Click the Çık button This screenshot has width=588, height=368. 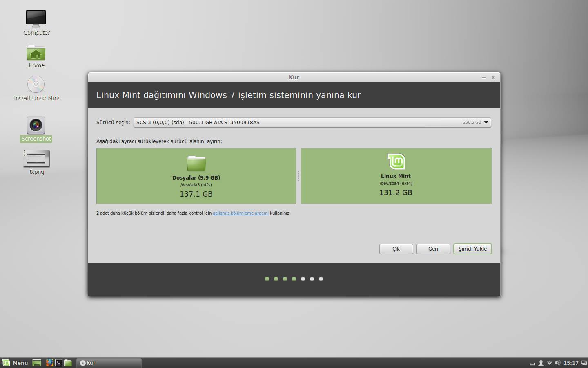click(x=396, y=249)
